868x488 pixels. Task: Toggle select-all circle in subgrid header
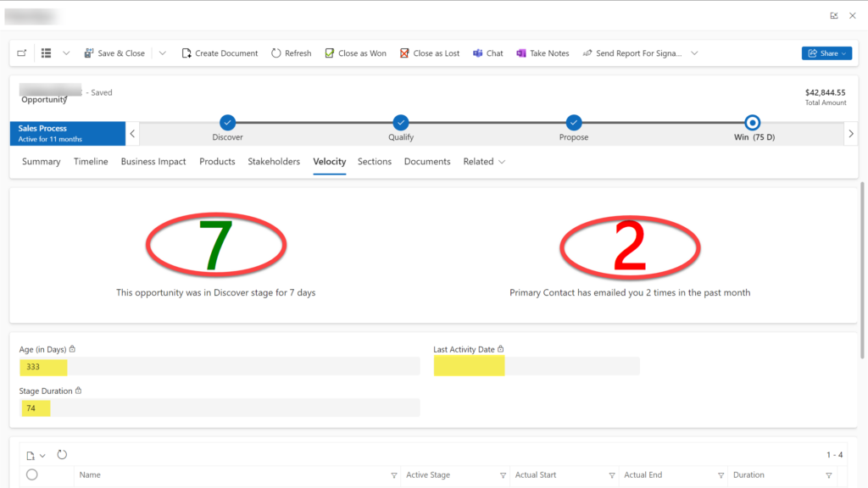click(32, 474)
